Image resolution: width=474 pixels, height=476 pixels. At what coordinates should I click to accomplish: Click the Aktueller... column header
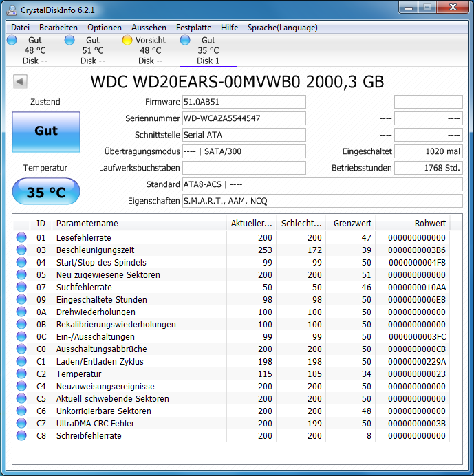point(251,224)
